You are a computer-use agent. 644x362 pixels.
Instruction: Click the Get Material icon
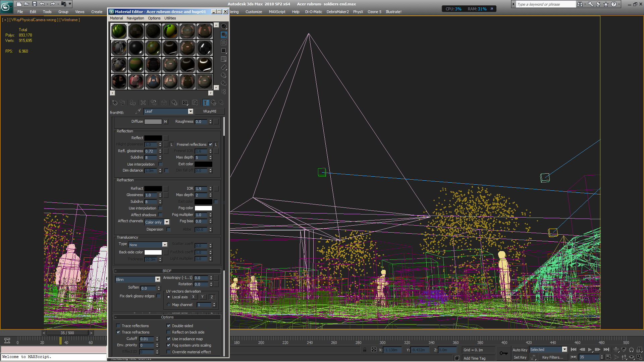[115, 103]
